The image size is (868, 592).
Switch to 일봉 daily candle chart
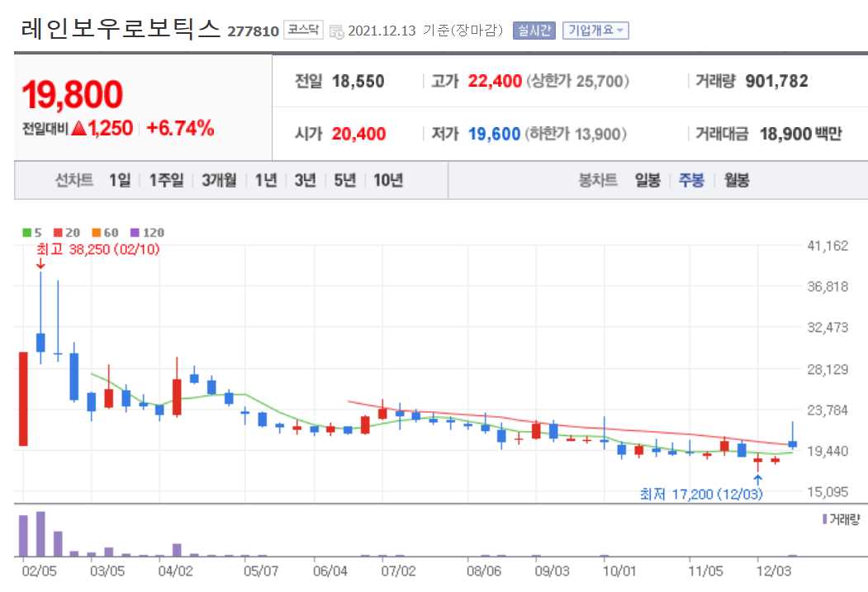point(647,180)
